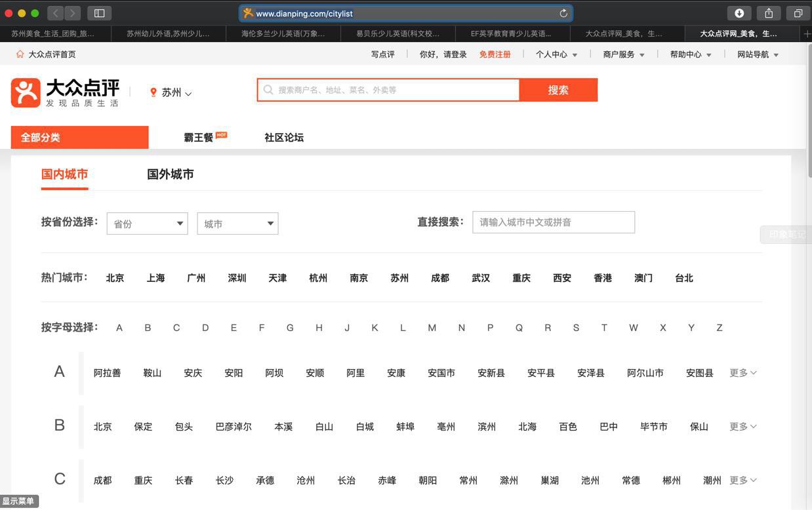812x510 pixels.
Task: Click the site favicon in address bar
Action: (248, 13)
